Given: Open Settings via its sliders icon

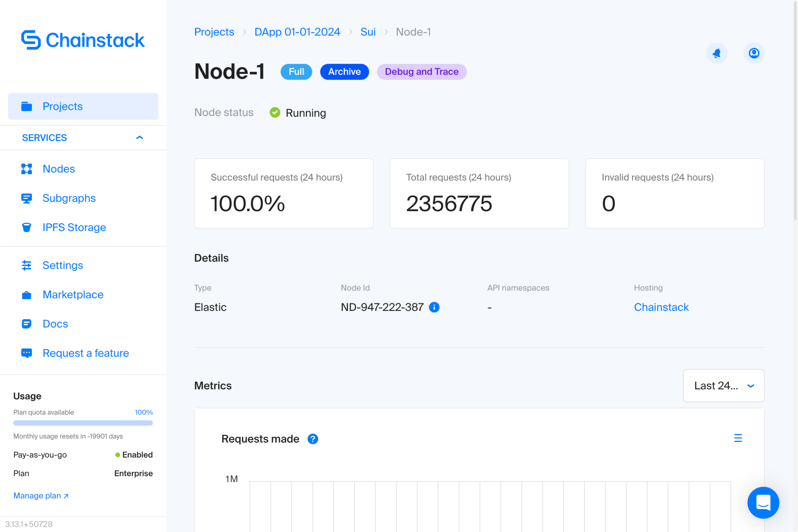Looking at the screenshot, I should [x=26, y=265].
